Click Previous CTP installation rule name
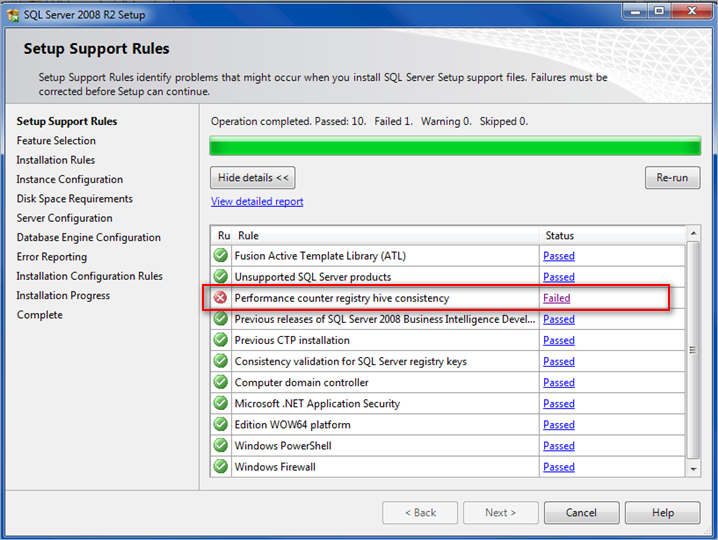The image size is (718, 540). tap(292, 340)
